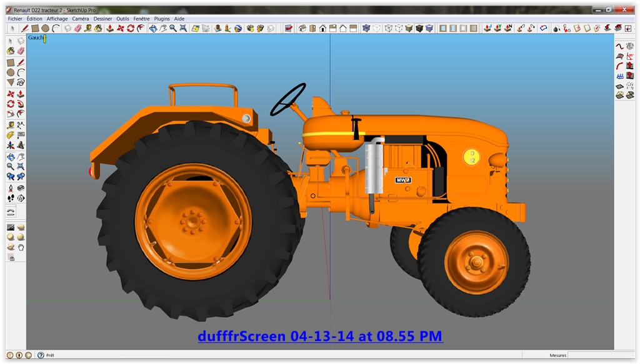This screenshot has width=640, height=364.
Task: Select the pink Eraser in left toolbar
Action: click(x=21, y=51)
